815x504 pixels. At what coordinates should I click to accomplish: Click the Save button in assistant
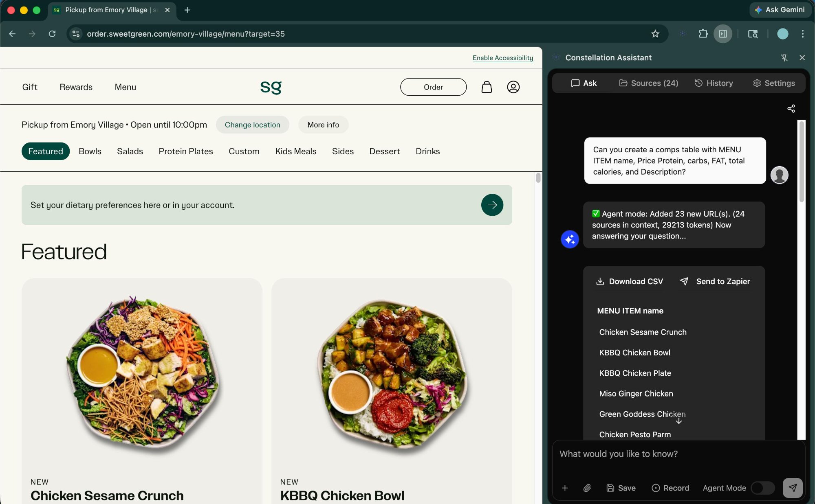(621, 488)
